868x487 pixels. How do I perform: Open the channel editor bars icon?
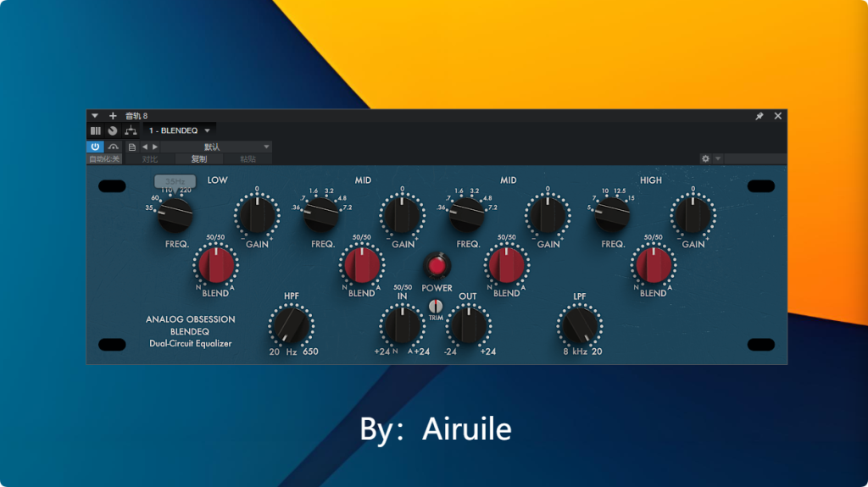[96, 130]
